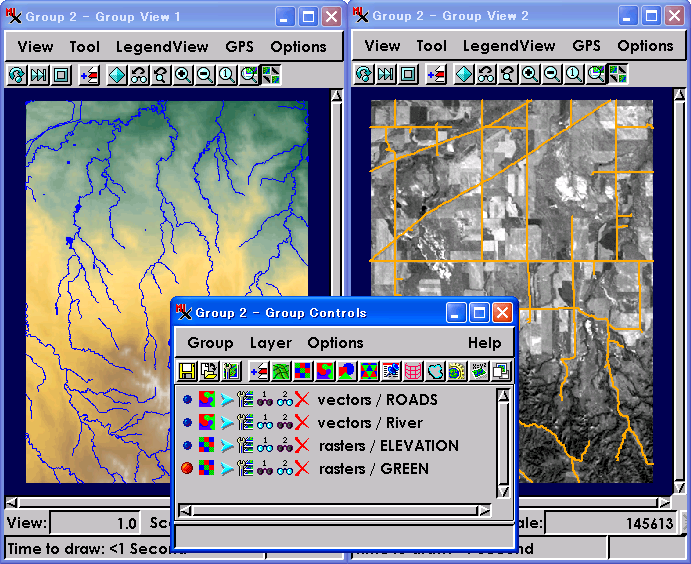Select the 'vectors / River' layer name

tap(369, 423)
